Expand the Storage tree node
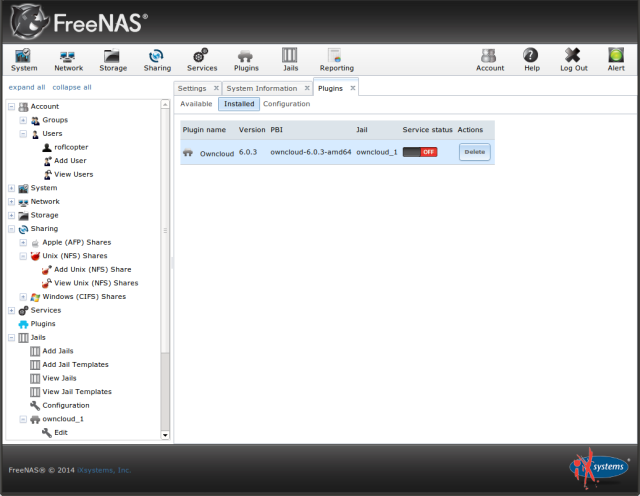This screenshot has height=496, width=640. pyautogui.click(x=11, y=215)
